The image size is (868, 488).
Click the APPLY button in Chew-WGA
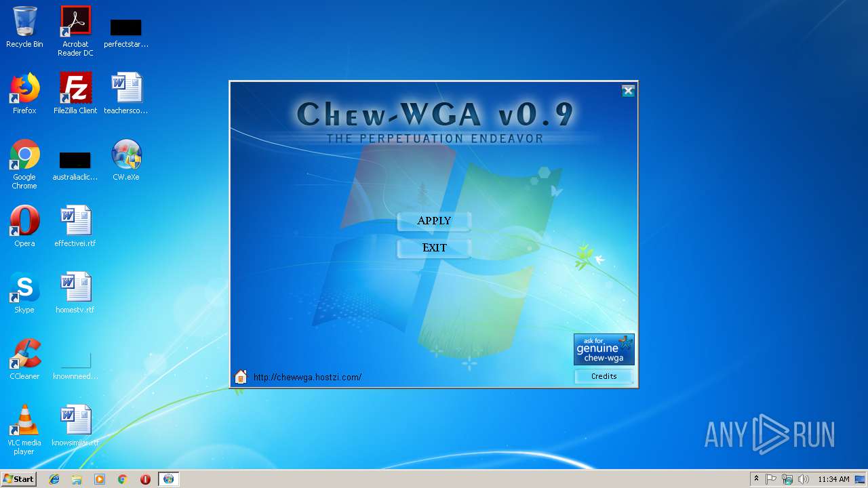tap(434, 221)
